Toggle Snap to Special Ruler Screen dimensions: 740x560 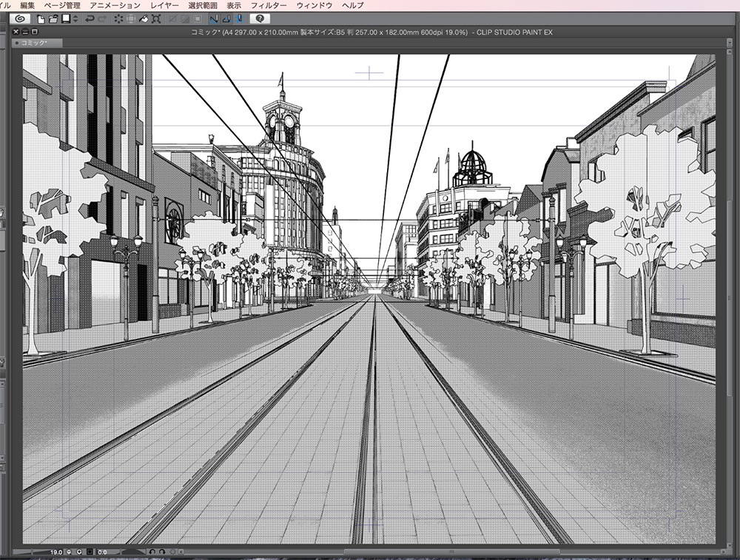click(227, 18)
